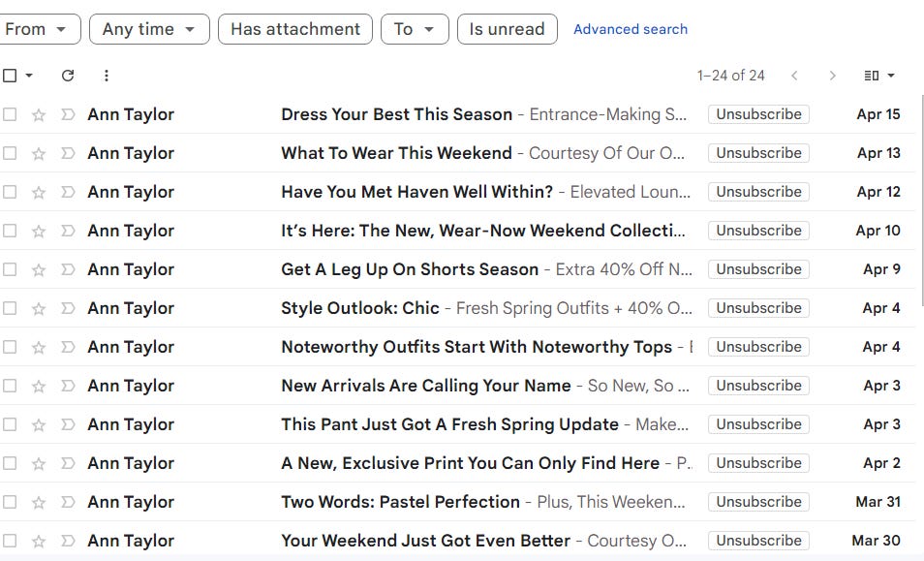Unsubscribe via the Mar 31 email
924x561 pixels.
[x=758, y=502]
